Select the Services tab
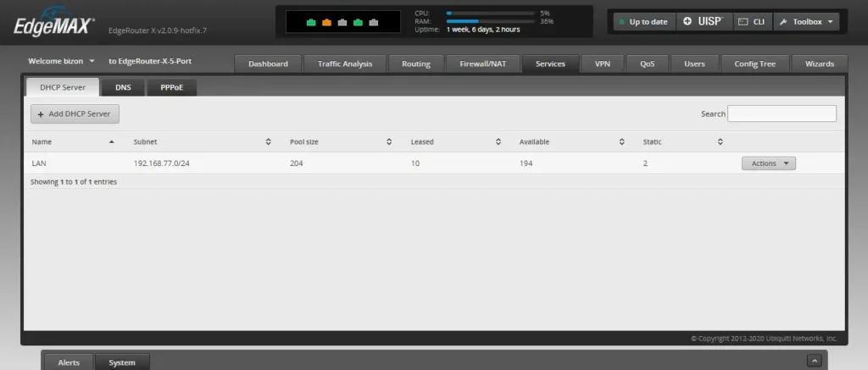868x370 pixels. pyautogui.click(x=550, y=64)
